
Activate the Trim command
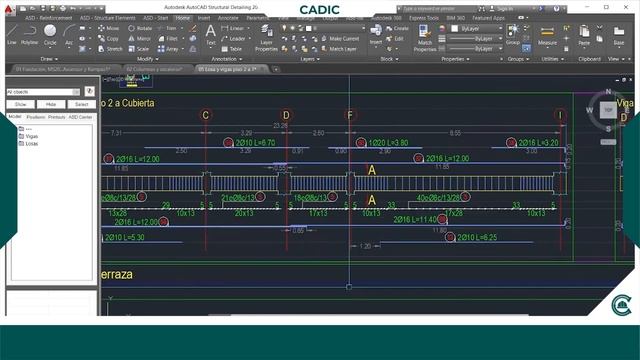[167, 28]
